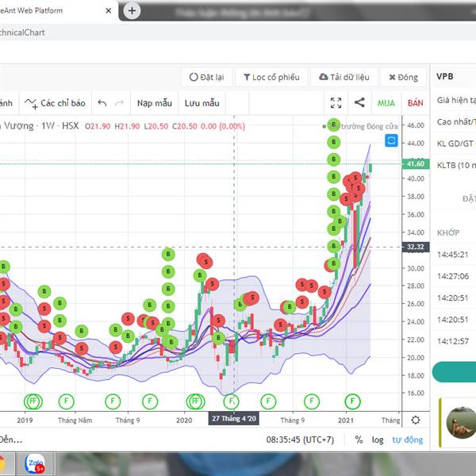Click the Đóng close button
Screen dimensions: 476x476
(403, 77)
